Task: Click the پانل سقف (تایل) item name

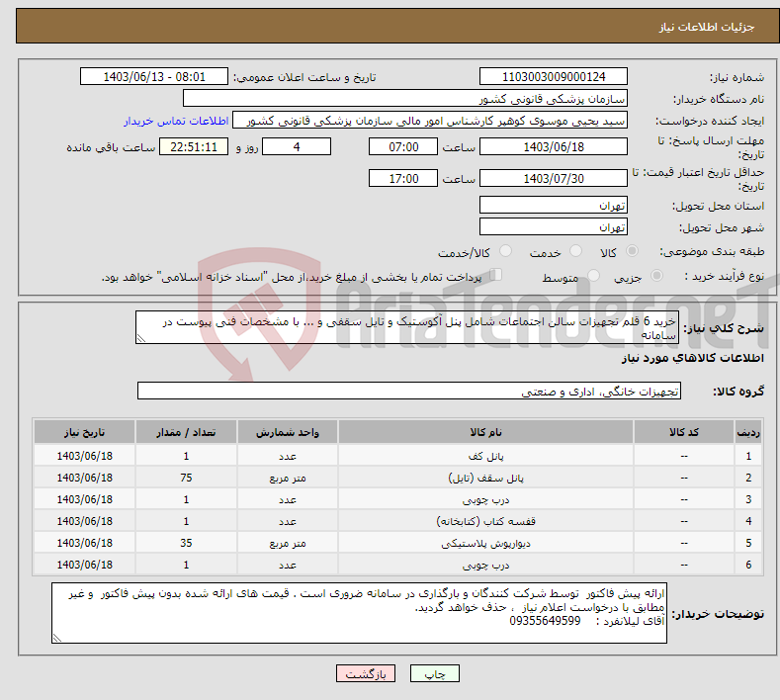Action: (x=485, y=478)
